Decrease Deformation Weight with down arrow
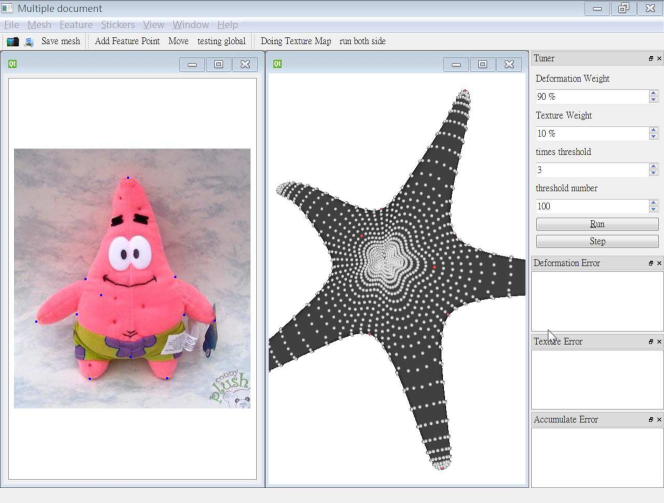The width and height of the screenshot is (664, 503). point(653,99)
